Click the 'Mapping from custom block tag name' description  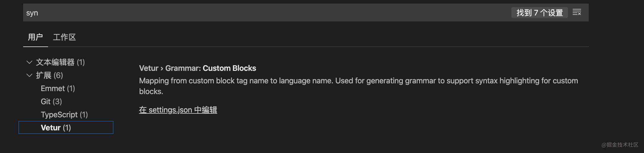click(x=359, y=86)
